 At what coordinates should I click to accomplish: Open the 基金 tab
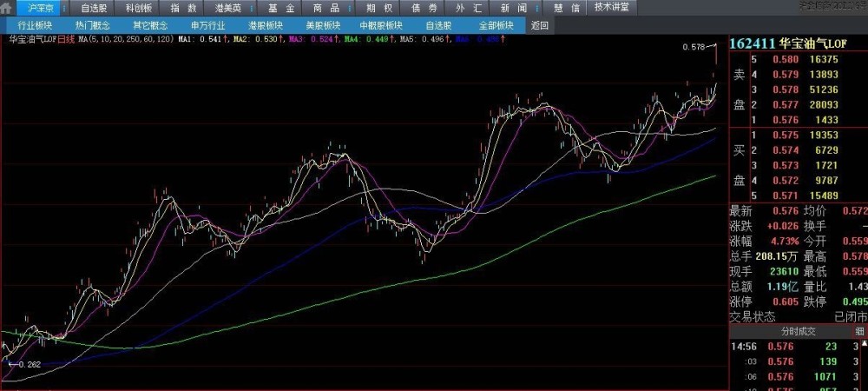[281, 8]
